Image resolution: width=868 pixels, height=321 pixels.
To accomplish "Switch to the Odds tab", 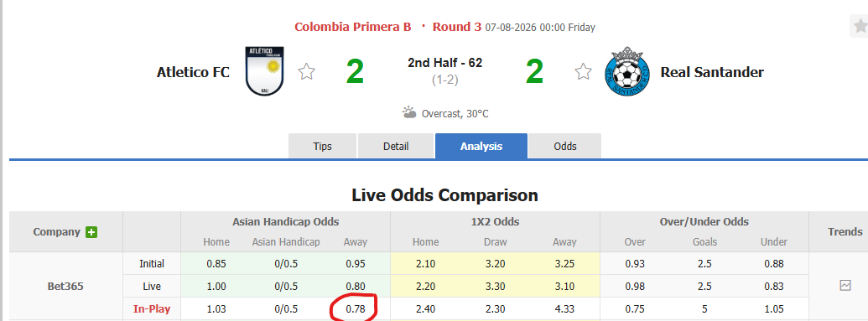I will coord(565,146).
